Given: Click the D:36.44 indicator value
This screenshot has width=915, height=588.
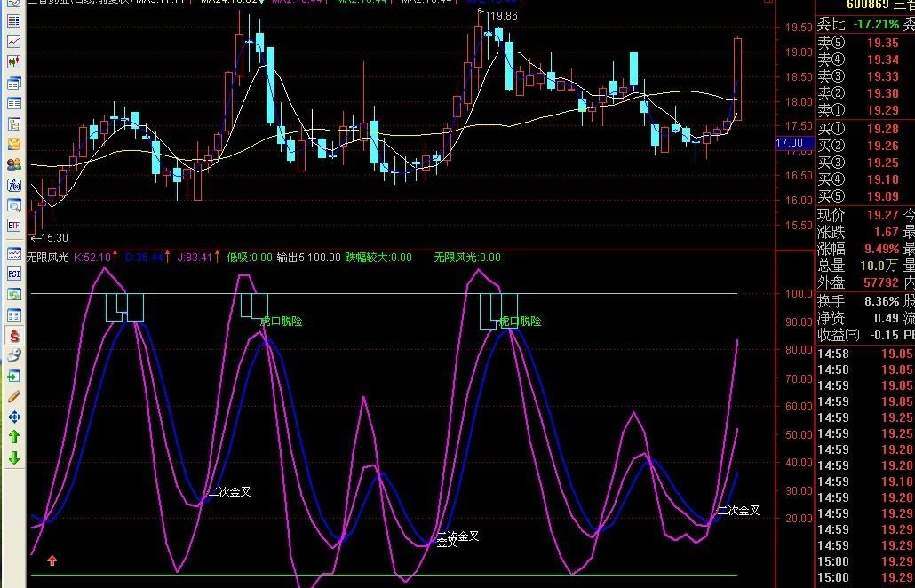Looking at the screenshot, I should 144,258.
